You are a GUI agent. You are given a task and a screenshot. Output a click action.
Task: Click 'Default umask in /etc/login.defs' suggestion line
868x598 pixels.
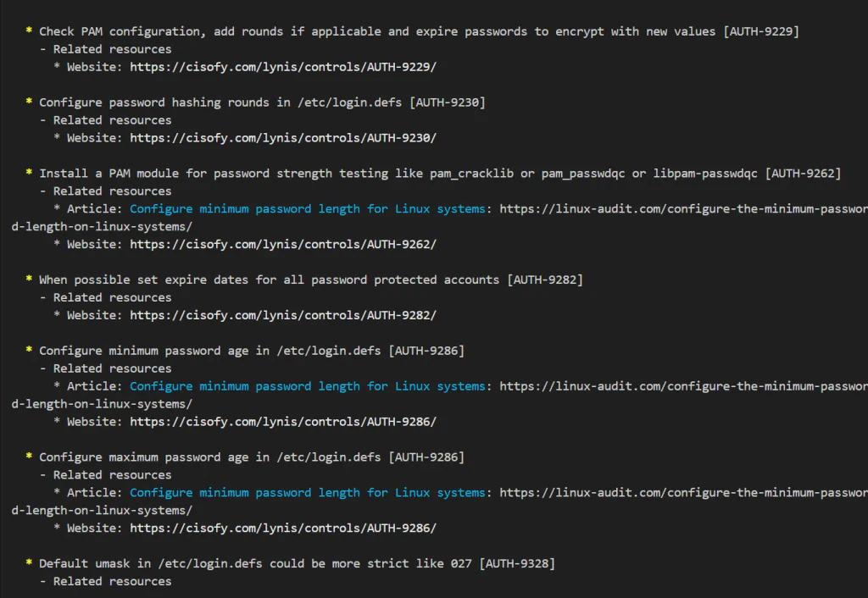point(297,563)
